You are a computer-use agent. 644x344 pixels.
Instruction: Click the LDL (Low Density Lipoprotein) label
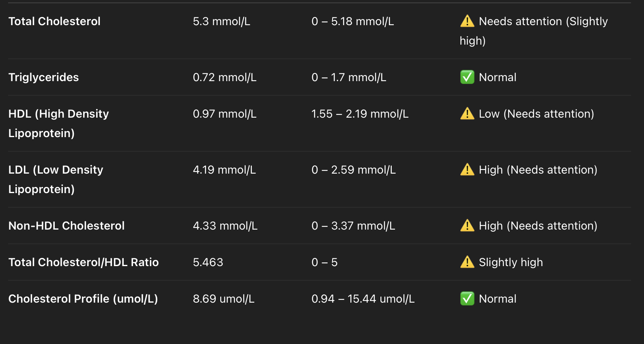coord(56,179)
